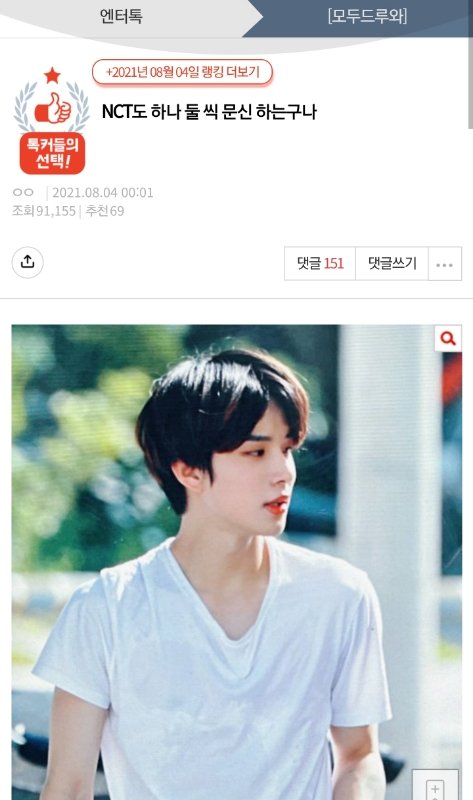Viewport: 473px width, 800px height.
Task: Click the 댓글쓰기 button
Action: (x=392, y=264)
